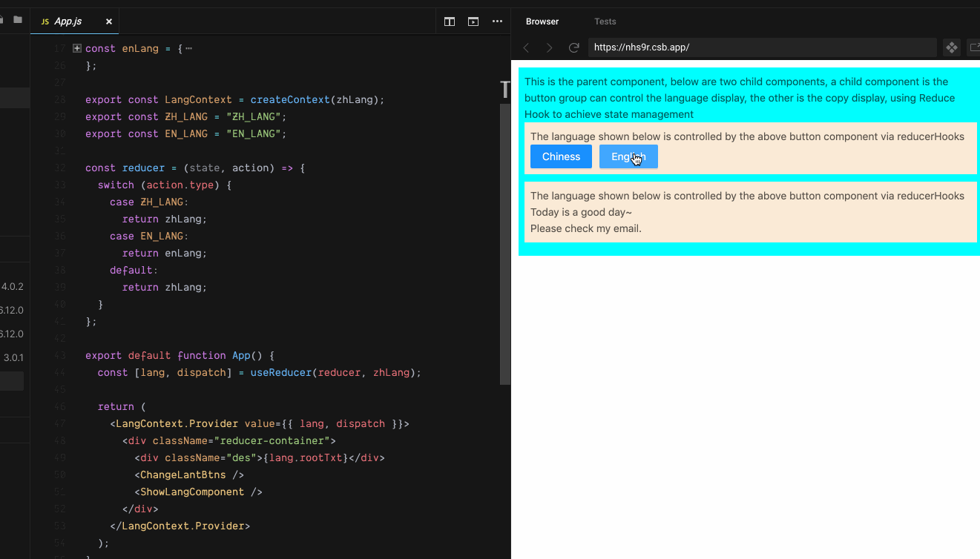
Task: Click the 'const reducer' declaration line
Action: (x=195, y=168)
